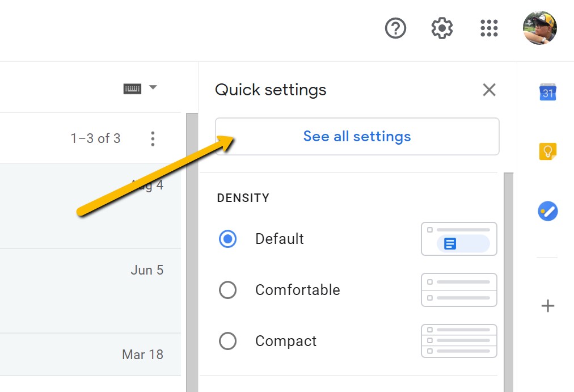This screenshot has width=574, height=392.
Task: Select the Compact density radio button
Action: click(x=227, y=341)
